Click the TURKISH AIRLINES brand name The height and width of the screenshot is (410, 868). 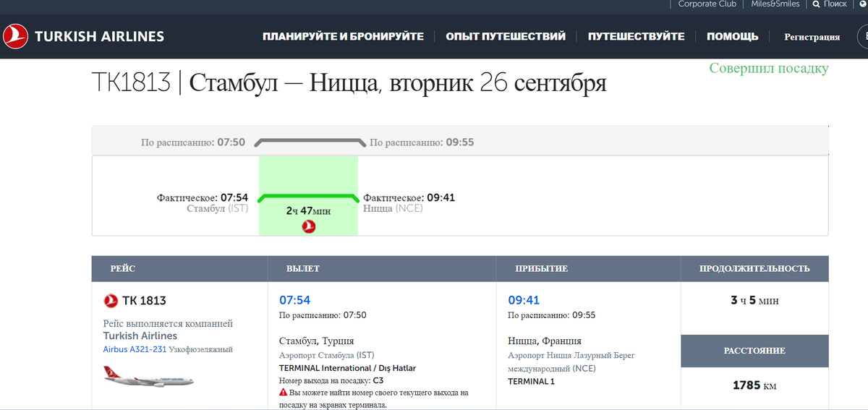point(100,36)
